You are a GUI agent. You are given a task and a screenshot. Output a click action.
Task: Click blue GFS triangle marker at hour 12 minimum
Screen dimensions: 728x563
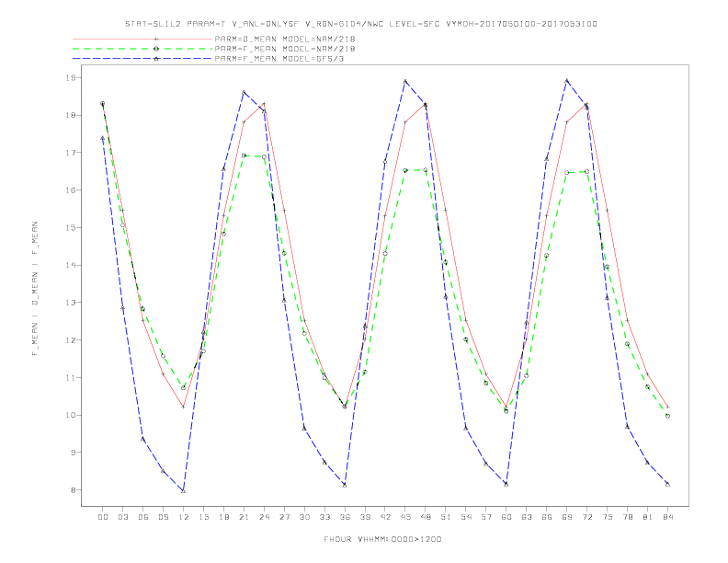point(184,491)
